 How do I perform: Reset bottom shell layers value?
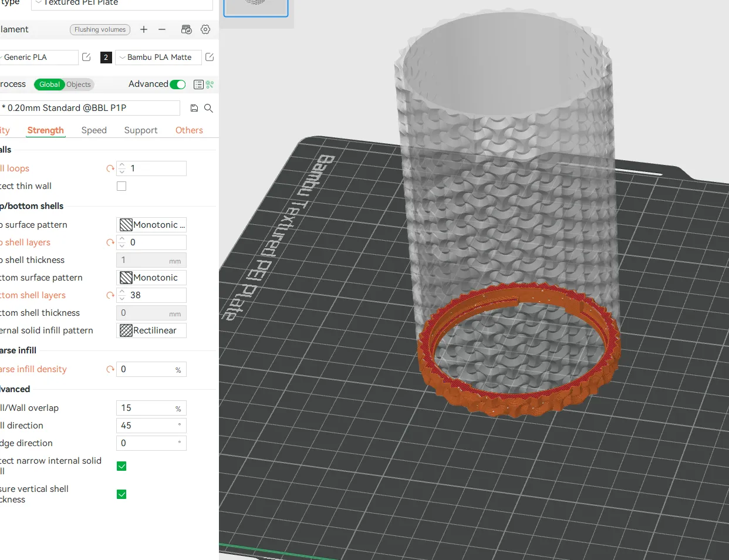click(x=110, y=295)
